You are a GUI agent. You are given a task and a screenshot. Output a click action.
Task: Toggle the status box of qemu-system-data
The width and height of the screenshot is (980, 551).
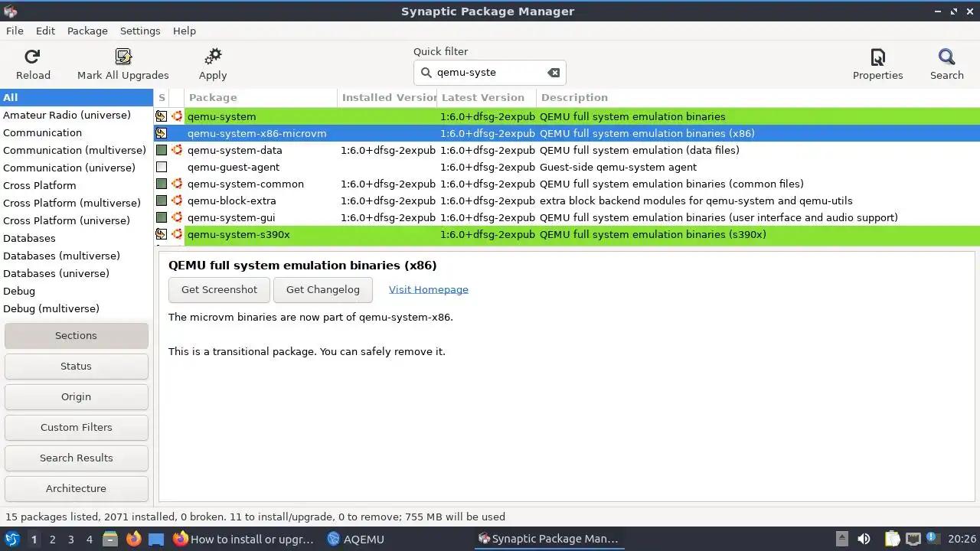[x=162, y=150]
